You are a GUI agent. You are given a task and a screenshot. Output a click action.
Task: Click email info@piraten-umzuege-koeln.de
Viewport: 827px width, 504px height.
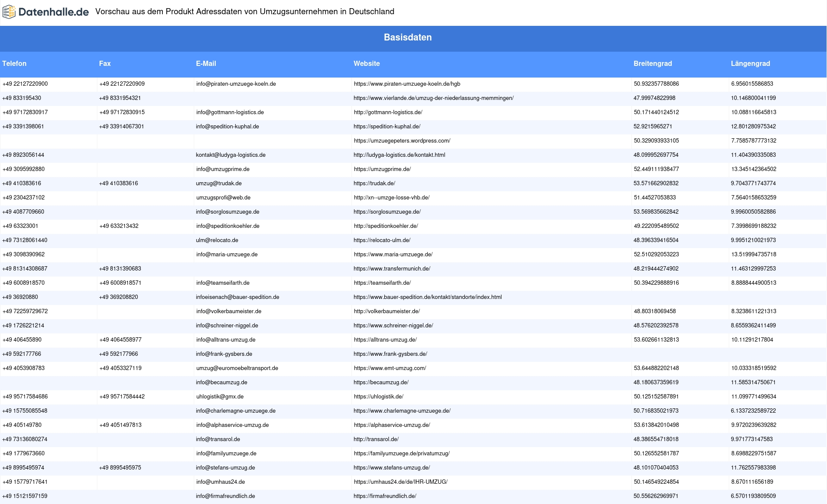click(x=236, y=84)
